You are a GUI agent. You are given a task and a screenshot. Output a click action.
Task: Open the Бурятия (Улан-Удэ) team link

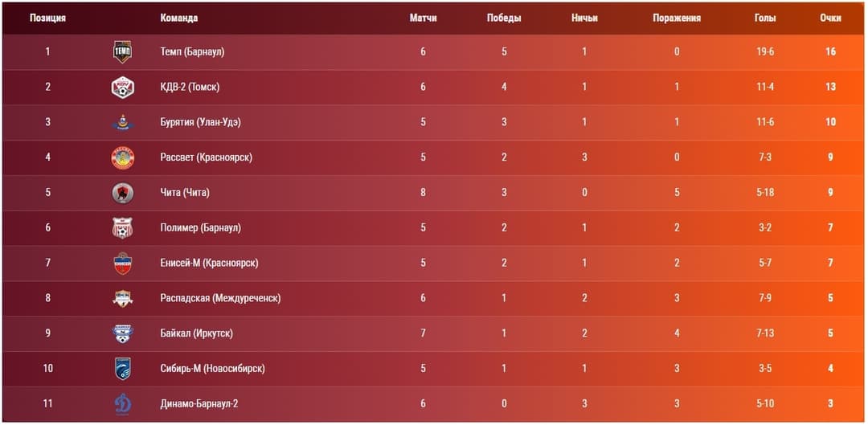coord(200,122)
